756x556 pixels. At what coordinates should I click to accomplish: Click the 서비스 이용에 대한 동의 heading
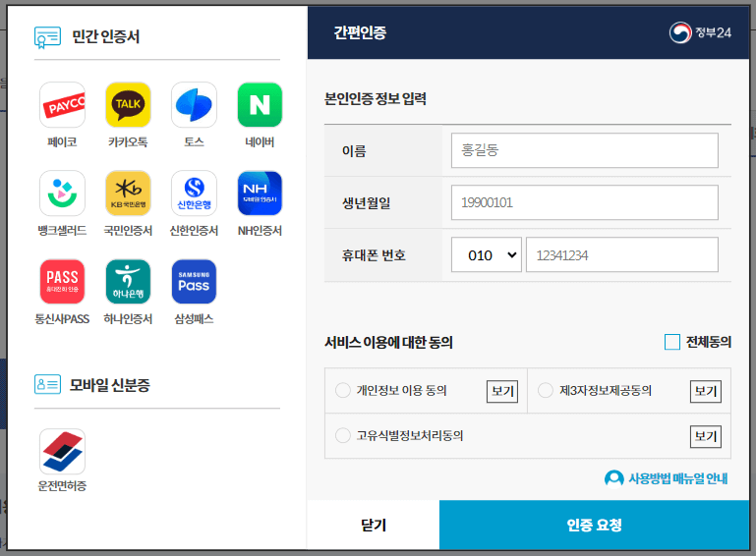coord(388,343)
